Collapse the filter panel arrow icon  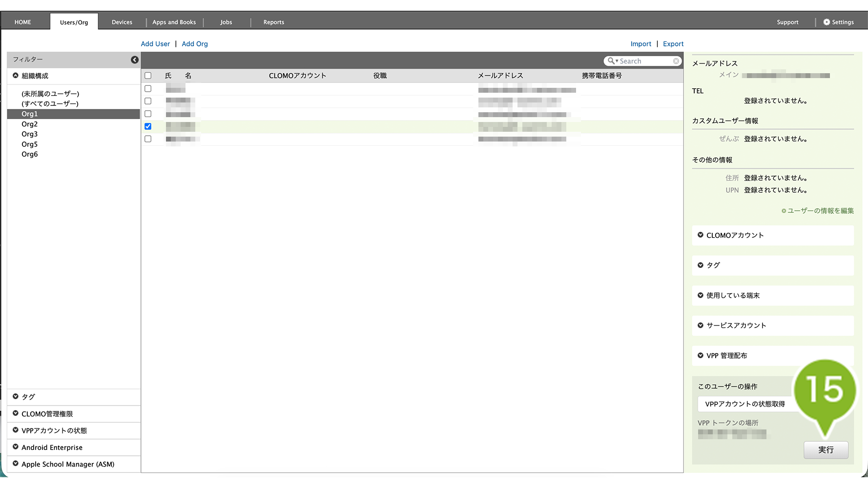pyautogui.click(x=135, y=60)
